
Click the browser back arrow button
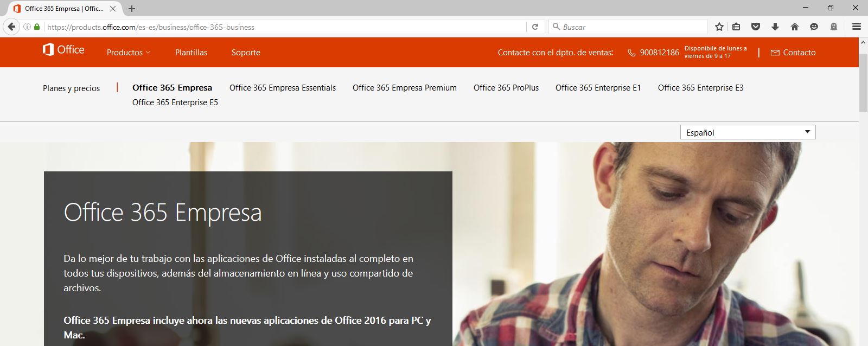click(11, 27)
